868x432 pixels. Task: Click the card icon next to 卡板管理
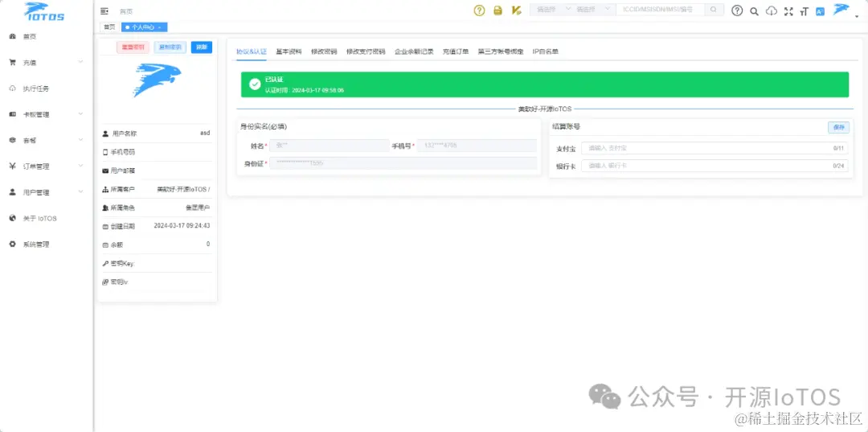point(12,114)
